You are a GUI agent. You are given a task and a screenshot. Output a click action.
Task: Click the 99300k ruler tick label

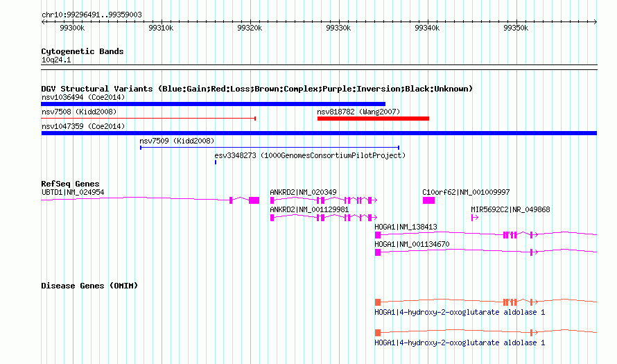click(x=72, y=28)
